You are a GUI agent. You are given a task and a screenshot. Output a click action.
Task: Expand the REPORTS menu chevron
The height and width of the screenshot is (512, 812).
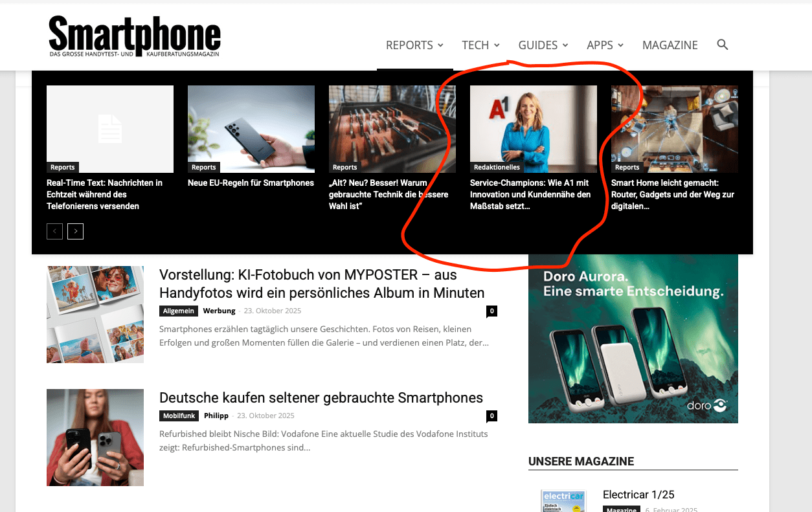[x=440, y=45]
